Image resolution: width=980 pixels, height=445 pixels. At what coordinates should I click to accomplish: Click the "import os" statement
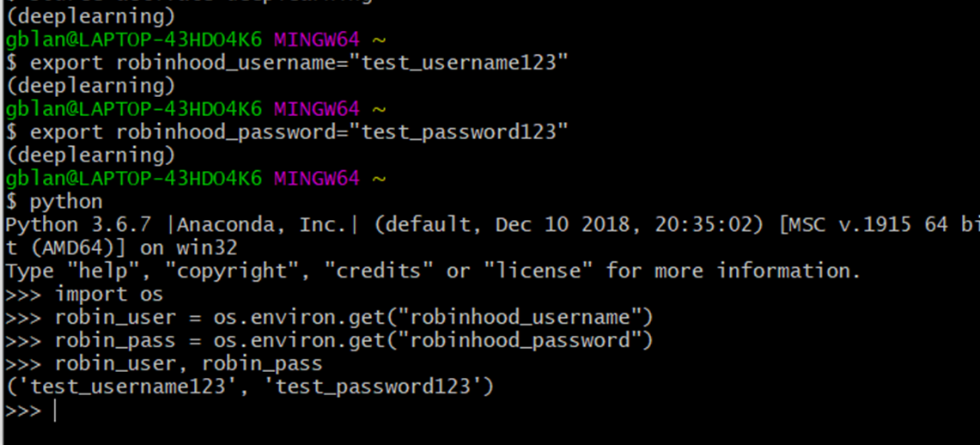click(109, 295)
